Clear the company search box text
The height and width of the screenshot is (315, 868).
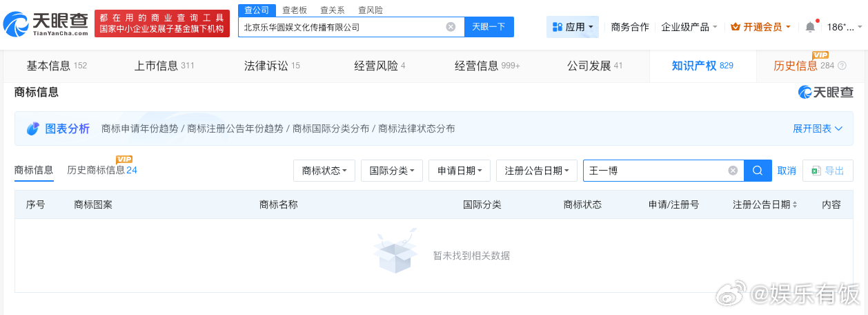pyautogui.click(x=451, y=27)
